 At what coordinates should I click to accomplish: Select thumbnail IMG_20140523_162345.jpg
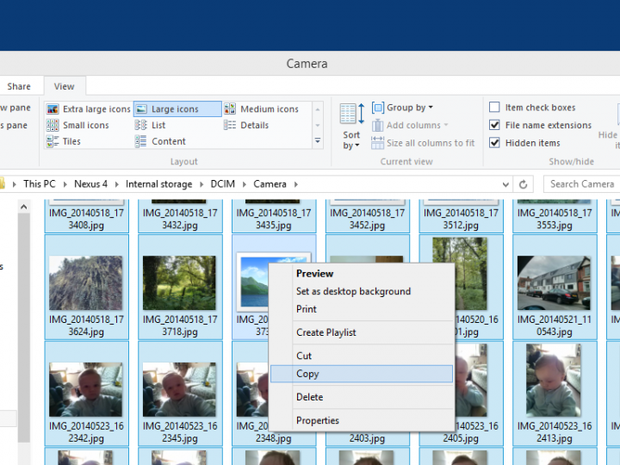click(179, 389)
